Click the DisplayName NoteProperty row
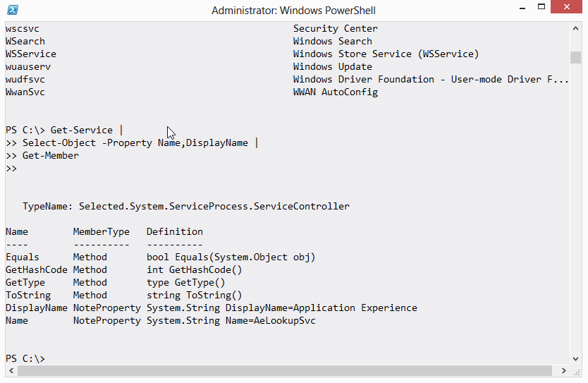Image resolution: width=588 pixels, height=383 pixels. tap(37, 308)
